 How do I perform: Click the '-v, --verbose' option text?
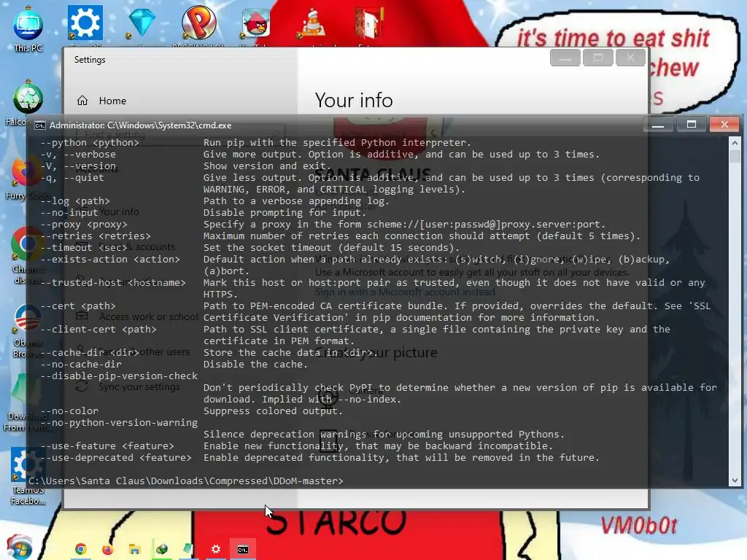[x=78, y=155]
